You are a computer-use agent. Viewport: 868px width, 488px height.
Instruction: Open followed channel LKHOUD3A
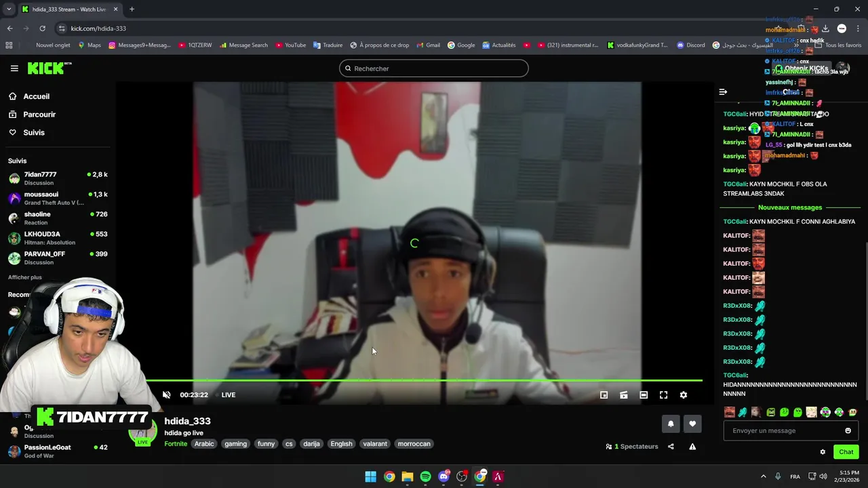[x=58, y=238]
